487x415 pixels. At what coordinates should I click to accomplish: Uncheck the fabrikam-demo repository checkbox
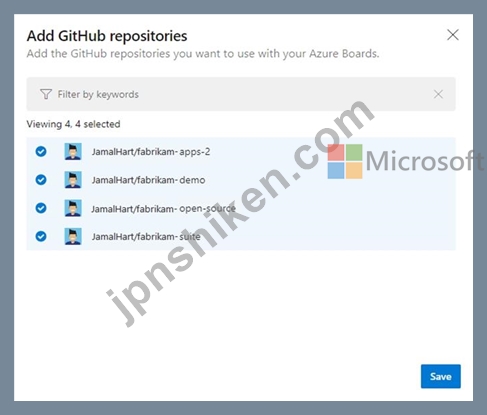point(41,180)
